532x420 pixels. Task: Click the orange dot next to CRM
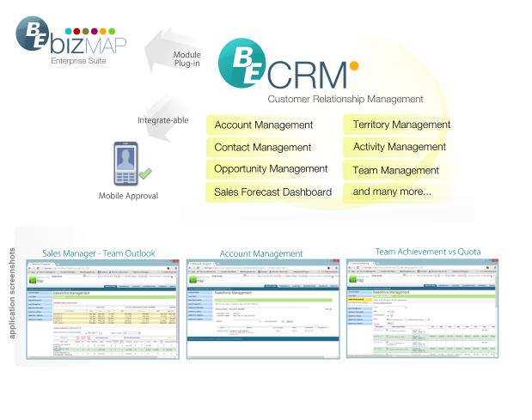pos(354,66)
